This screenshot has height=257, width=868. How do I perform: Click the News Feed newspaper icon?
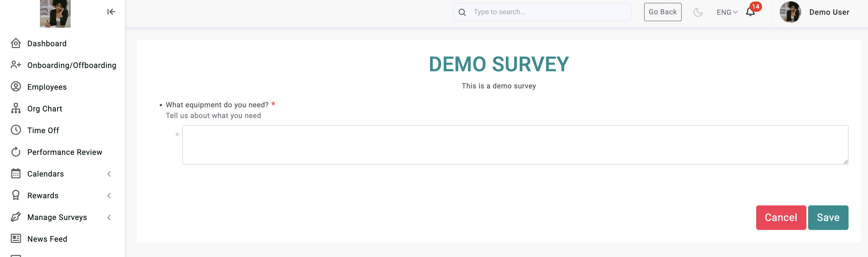16,239
